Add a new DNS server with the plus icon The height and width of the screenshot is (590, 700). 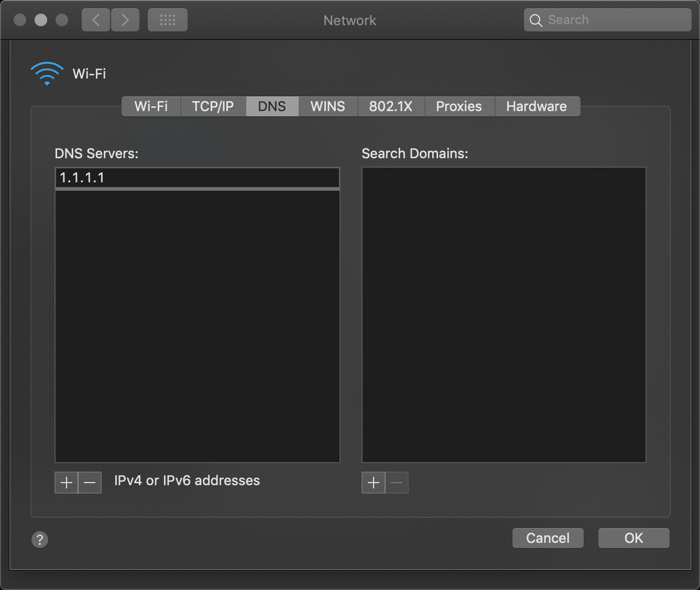coord(66,482)
